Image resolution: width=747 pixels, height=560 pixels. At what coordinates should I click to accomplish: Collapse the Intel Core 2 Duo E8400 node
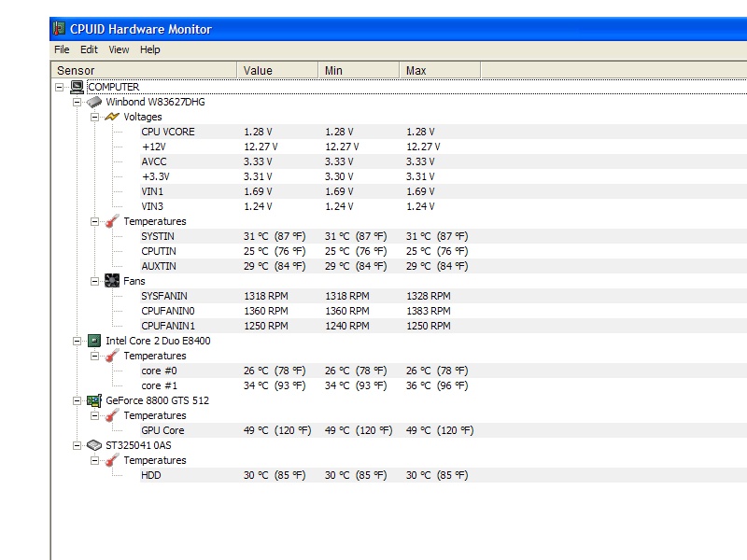[x=77, y=341]
